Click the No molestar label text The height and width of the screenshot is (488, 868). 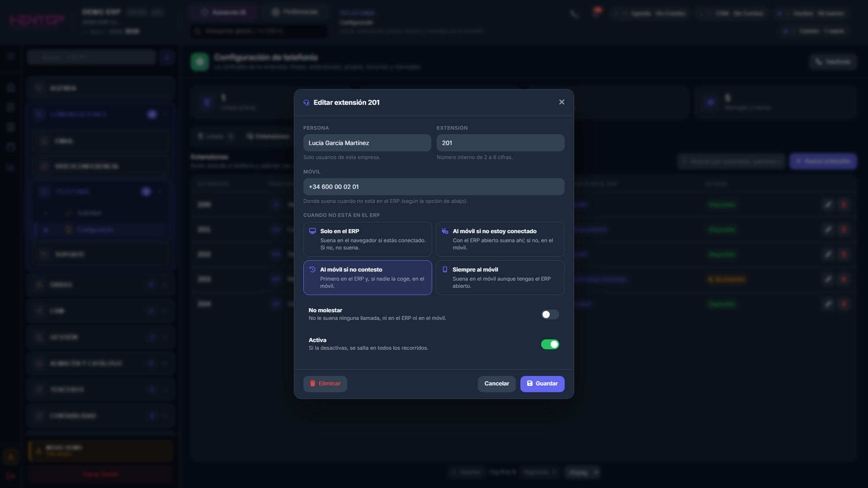(325, 310)
